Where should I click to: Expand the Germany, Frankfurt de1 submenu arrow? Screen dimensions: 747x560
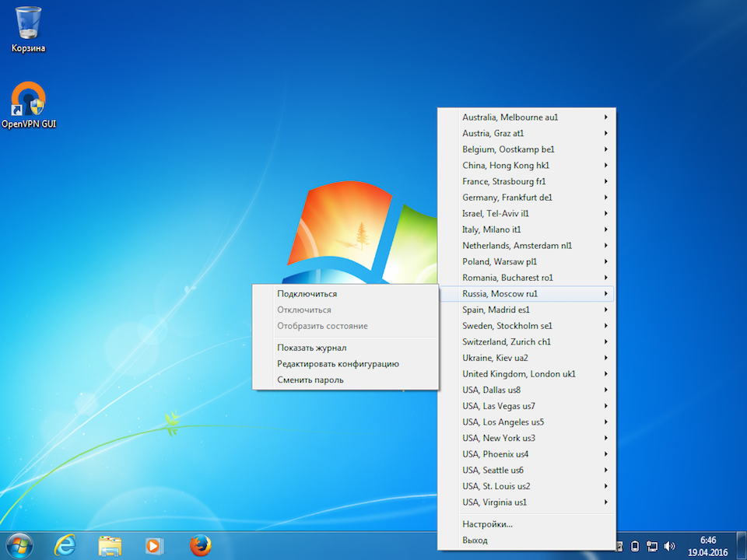605,198
